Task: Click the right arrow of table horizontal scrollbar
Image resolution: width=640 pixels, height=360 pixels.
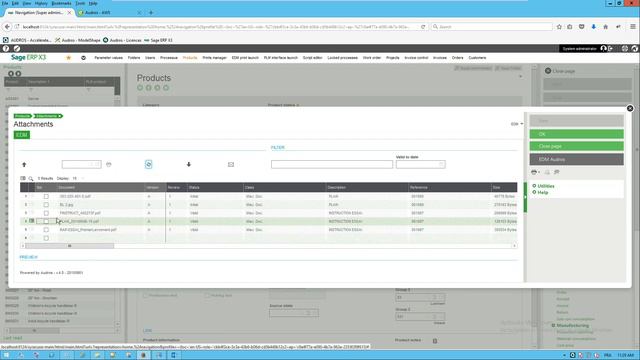Action: [514, 246]
